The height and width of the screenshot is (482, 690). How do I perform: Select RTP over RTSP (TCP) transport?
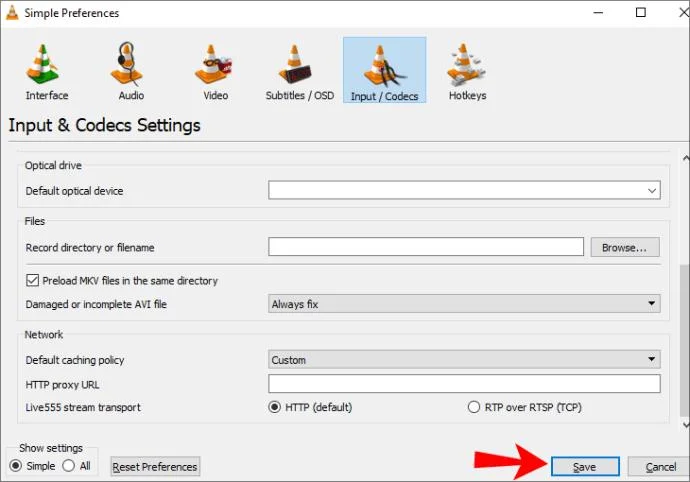474,407
